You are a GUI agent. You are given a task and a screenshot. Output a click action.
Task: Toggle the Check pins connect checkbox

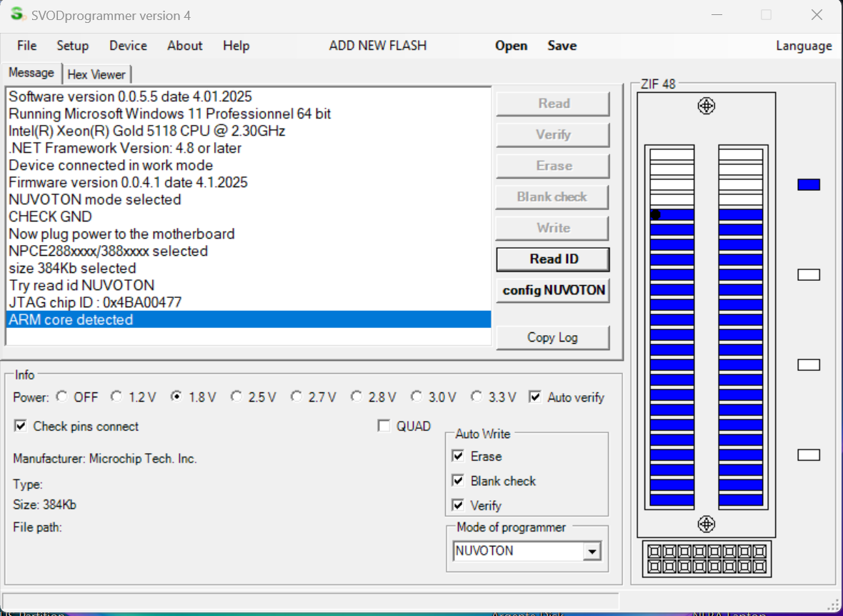coord(21,426)
